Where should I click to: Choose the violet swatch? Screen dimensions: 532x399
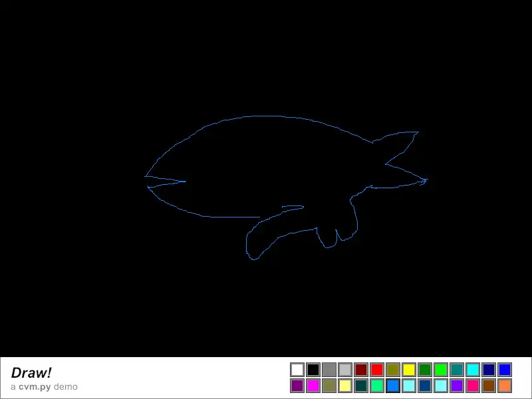click(457, 386)
